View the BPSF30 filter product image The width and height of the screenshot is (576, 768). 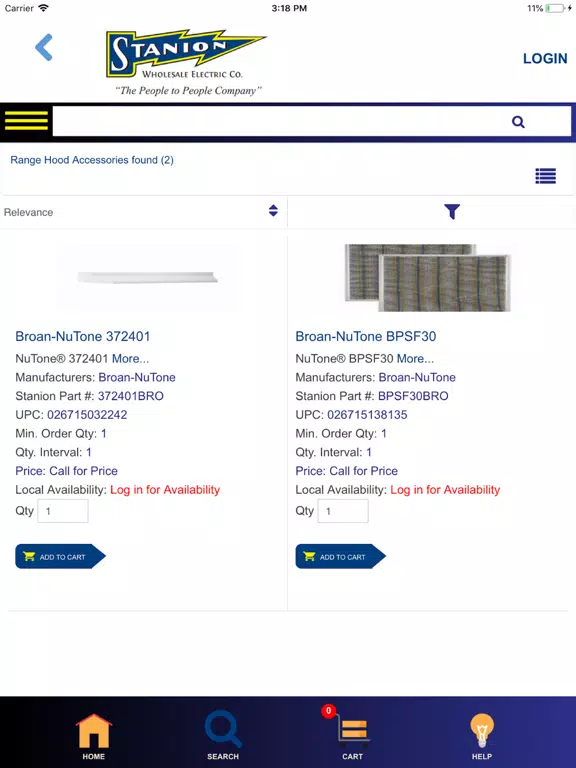pyautogui.click(x=428, y=277)
